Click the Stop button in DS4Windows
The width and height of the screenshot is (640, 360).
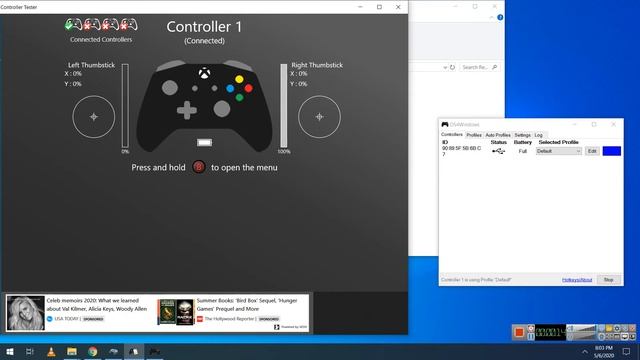[609, 280]
